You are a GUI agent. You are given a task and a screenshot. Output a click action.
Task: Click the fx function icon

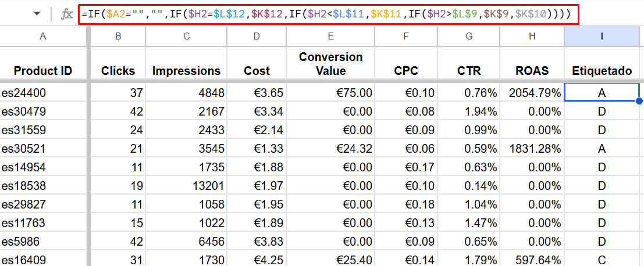(x=66, y=15)
